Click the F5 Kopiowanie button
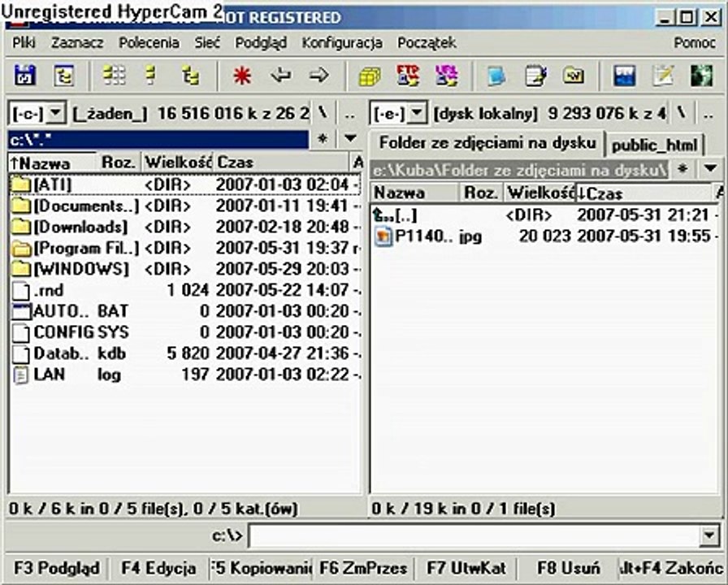The width and height of the screenshot is (728, 585). click(x=262, y=568)
